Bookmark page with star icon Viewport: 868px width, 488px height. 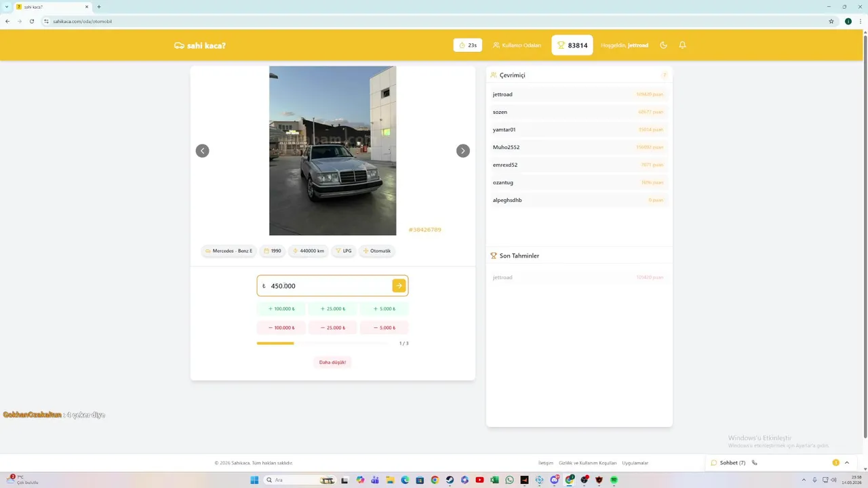pos(831,21)
